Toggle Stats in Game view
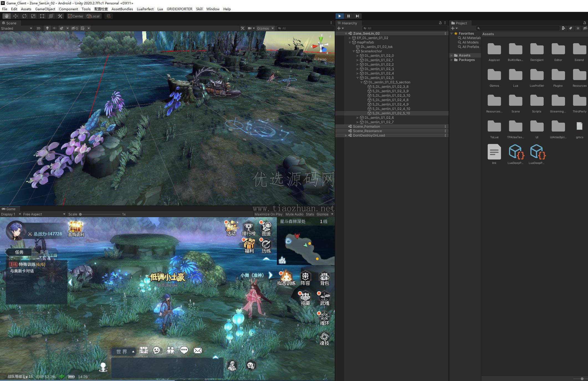This screenshot has height=381, width=588. coord(310,214)
